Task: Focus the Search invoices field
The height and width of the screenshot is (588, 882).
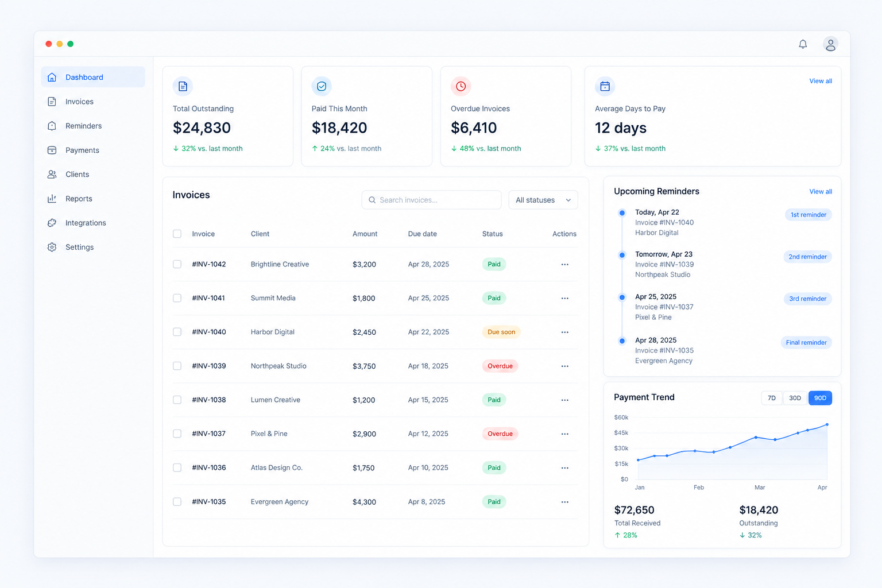Action: point(431,200)
